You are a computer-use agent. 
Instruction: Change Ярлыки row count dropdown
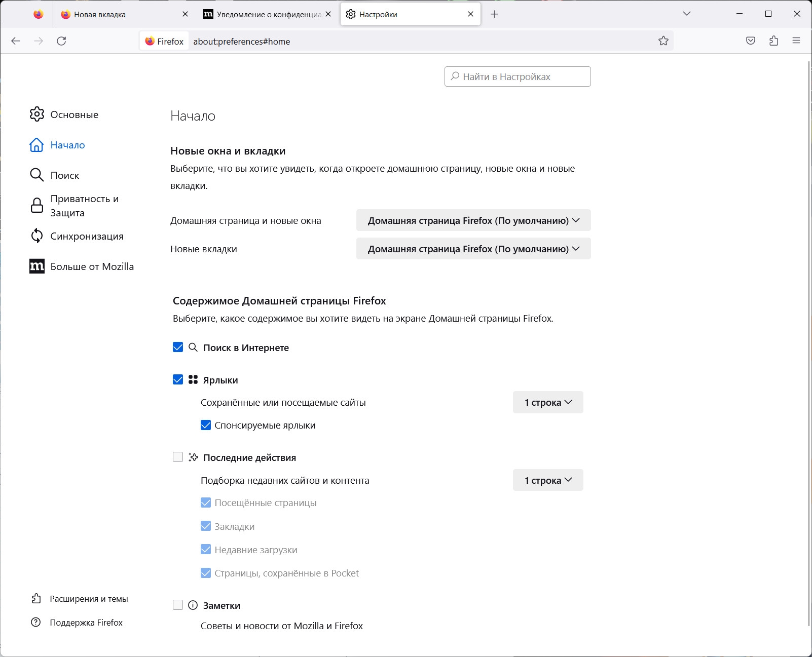tap(548, 402)
